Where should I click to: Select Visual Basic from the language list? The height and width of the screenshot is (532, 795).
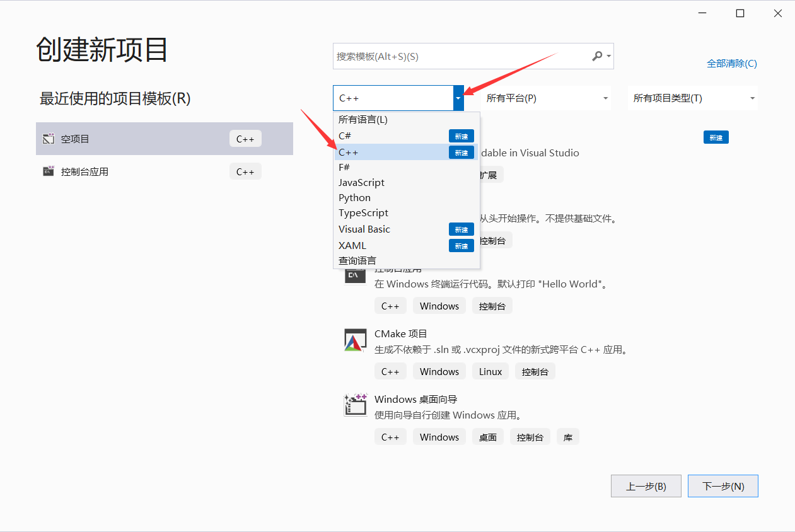[407, 229]
